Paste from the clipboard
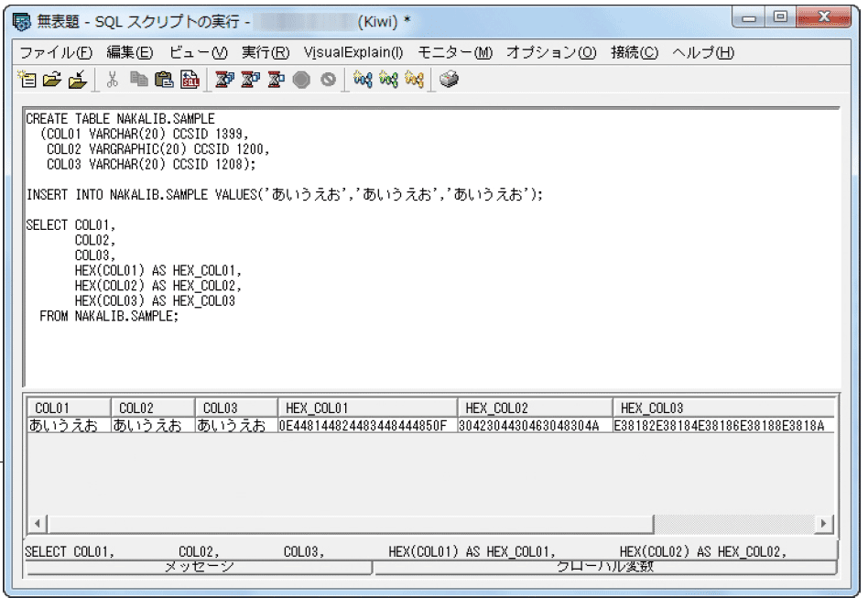The height and width of the screenshot is (598, 868). coord(164,80)
